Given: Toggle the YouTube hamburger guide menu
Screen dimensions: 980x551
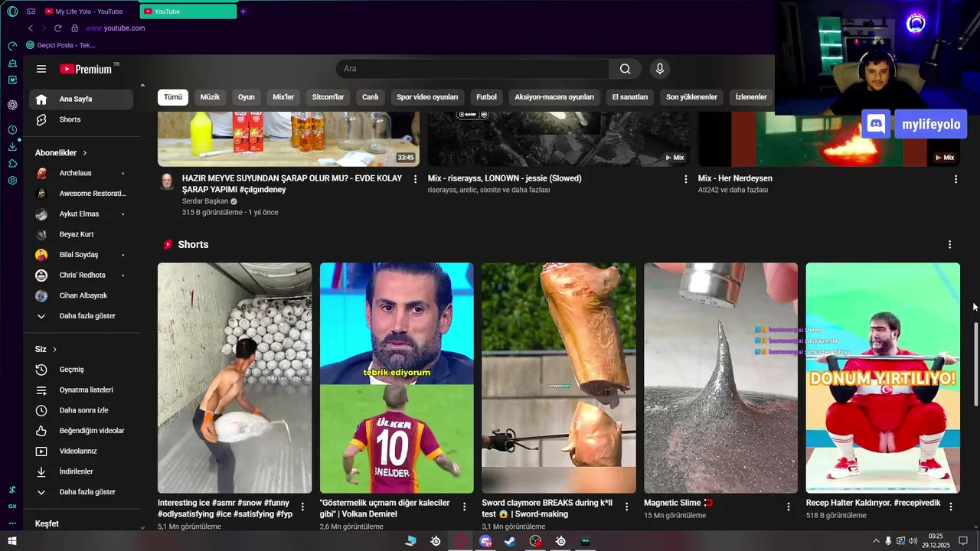Looking at the screenshot, I should tap(41, 69).
